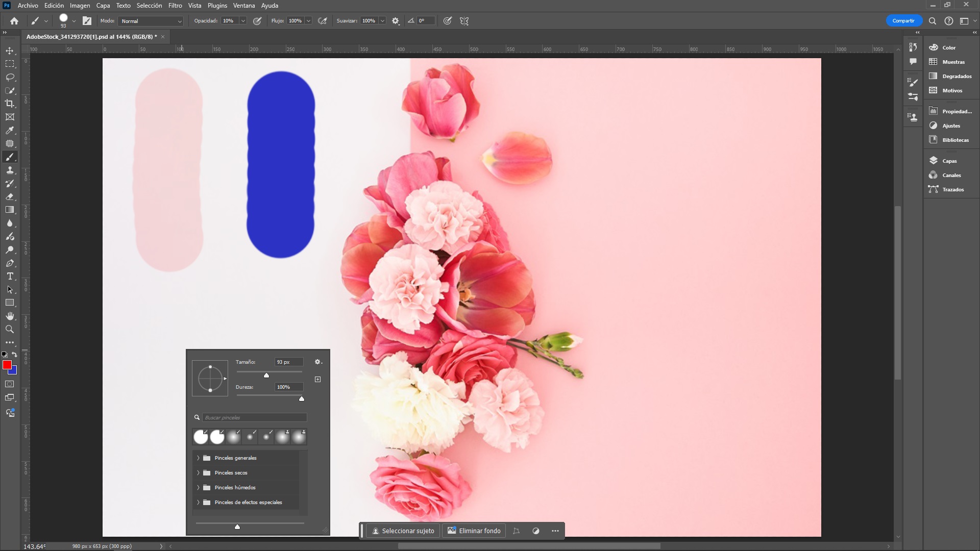Screen dimensions: 980x551
Task: Select the Lasso tool
Action: [x=10, y=77]
